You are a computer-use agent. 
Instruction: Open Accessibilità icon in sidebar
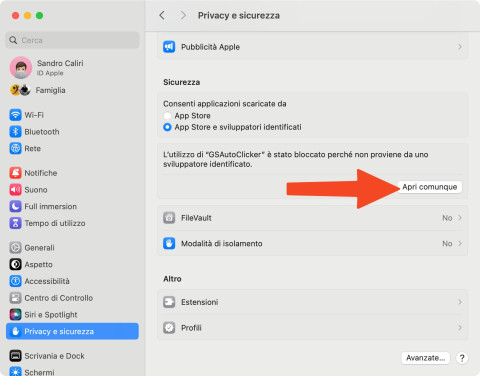click(15, 281)
